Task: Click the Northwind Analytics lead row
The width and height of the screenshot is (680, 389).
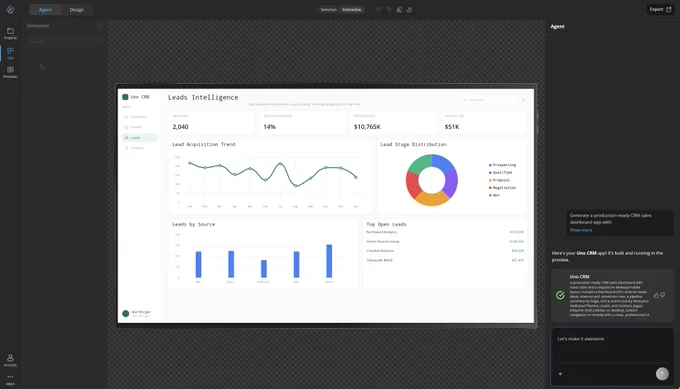Action: [445, 232]
